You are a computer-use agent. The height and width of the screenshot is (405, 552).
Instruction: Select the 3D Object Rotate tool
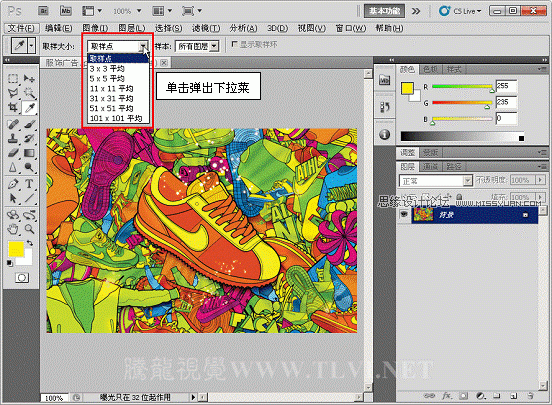(13, 214)
